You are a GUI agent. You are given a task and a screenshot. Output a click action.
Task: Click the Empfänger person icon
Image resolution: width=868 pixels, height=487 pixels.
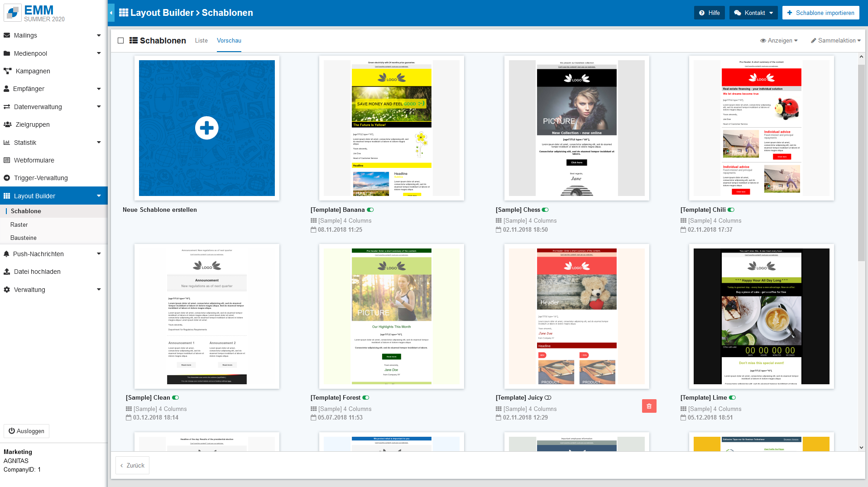6,89
